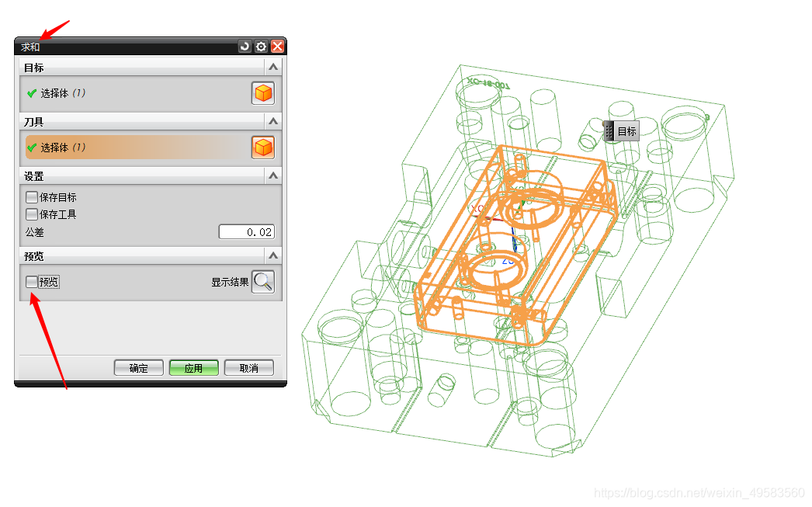The height and width of the screenshot is (507, 812).
Task: Click the 显示结果 magnifier icon
Action: point(263,282)
